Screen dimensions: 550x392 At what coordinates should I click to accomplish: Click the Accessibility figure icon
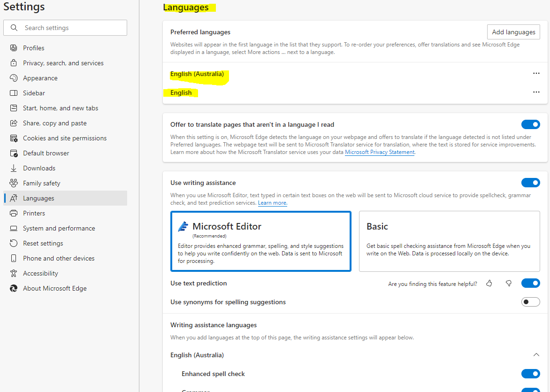pyautogui.click(x=14, y=273)
